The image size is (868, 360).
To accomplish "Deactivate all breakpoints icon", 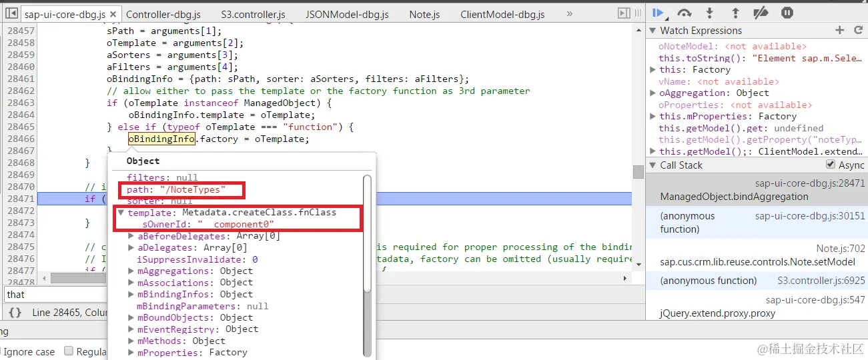I will tap(761, 12).
